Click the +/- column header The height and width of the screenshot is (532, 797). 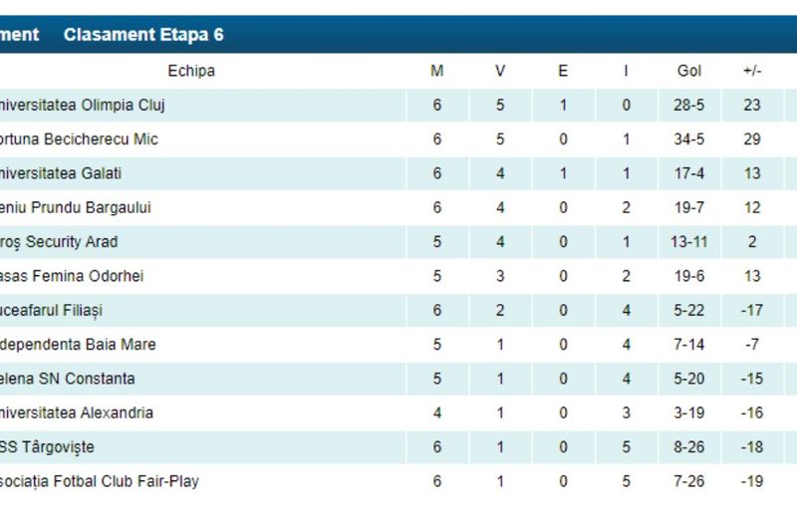pos(752,71)
